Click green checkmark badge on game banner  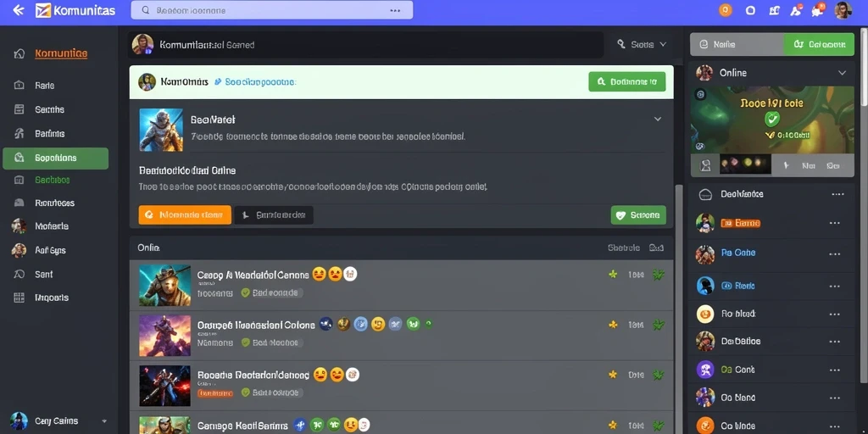click(771, 119)
